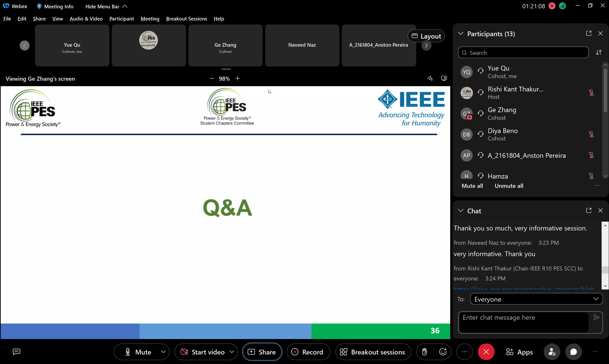Hide Menu Bar toggle
609x364 pixels.
click(106, 6)
